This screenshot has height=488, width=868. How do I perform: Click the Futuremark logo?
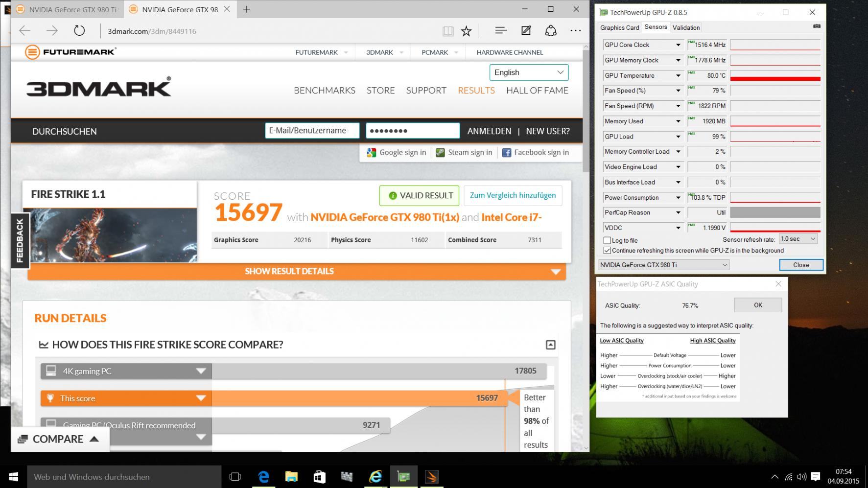point(71,52)
